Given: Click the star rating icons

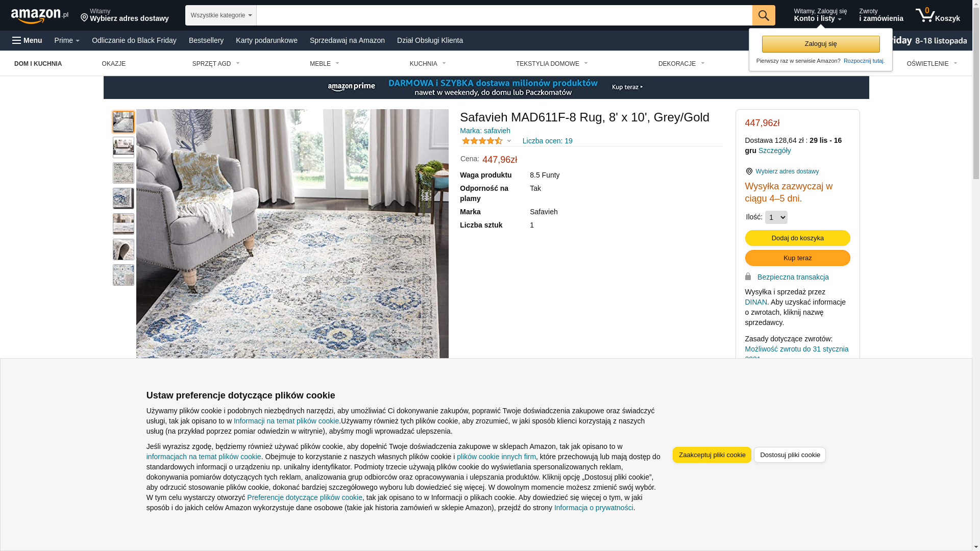Looking at the screenshot, I should tap(482, 141).
